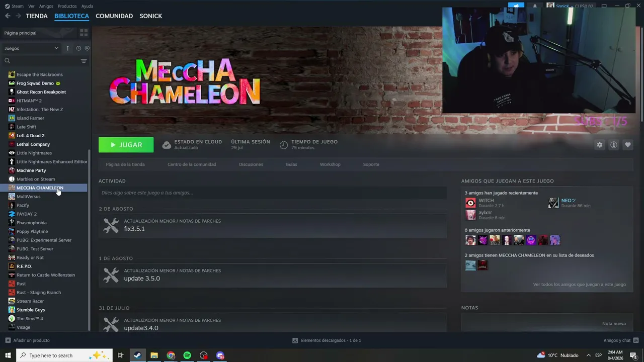
Task: Open the Discusiones link
Action: (251, 164)
